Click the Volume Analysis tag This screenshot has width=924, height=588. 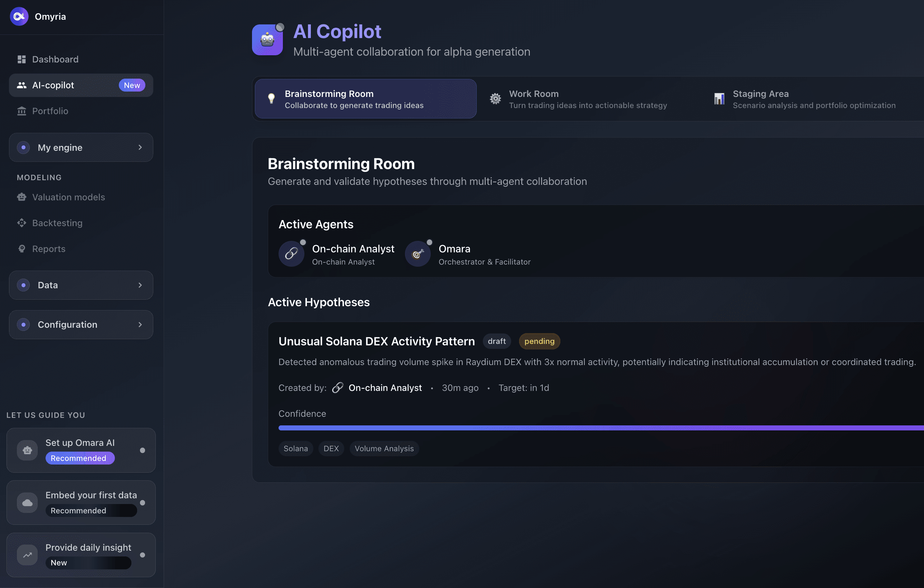tap(384, 449)
